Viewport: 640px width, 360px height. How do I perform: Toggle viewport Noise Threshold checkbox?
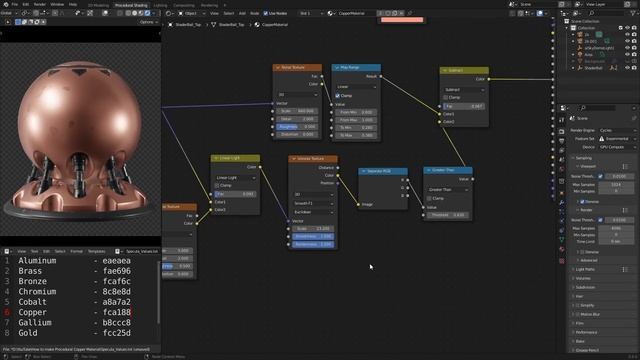pos(600,176)
